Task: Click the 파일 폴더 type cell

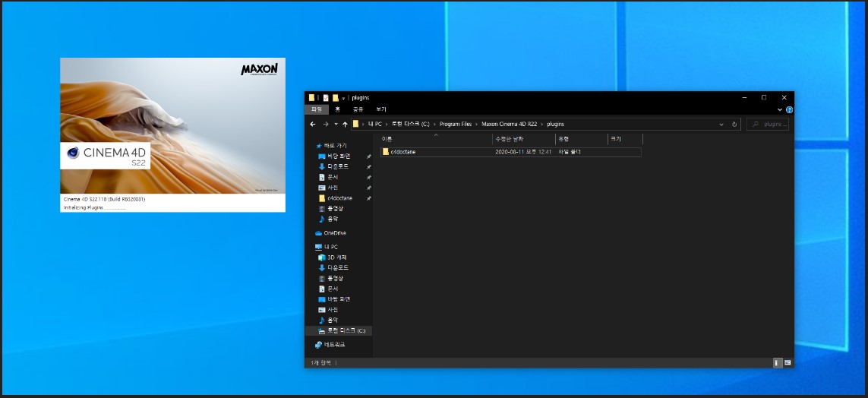Action: tap(569, 152)
